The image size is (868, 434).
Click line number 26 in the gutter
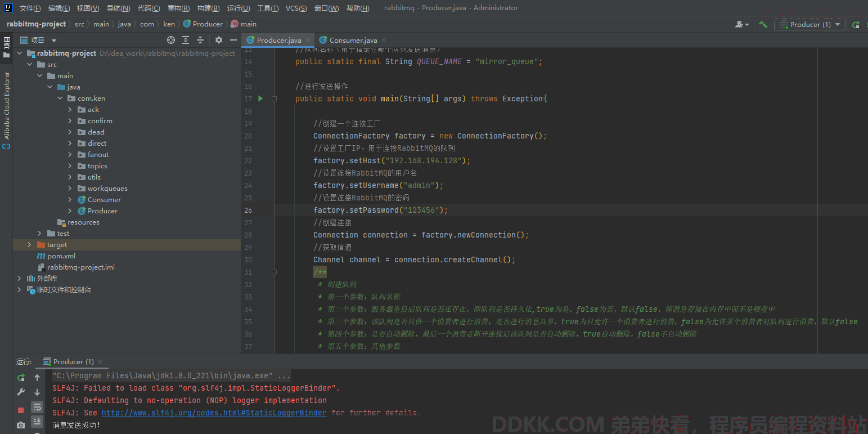coord(248,210)
